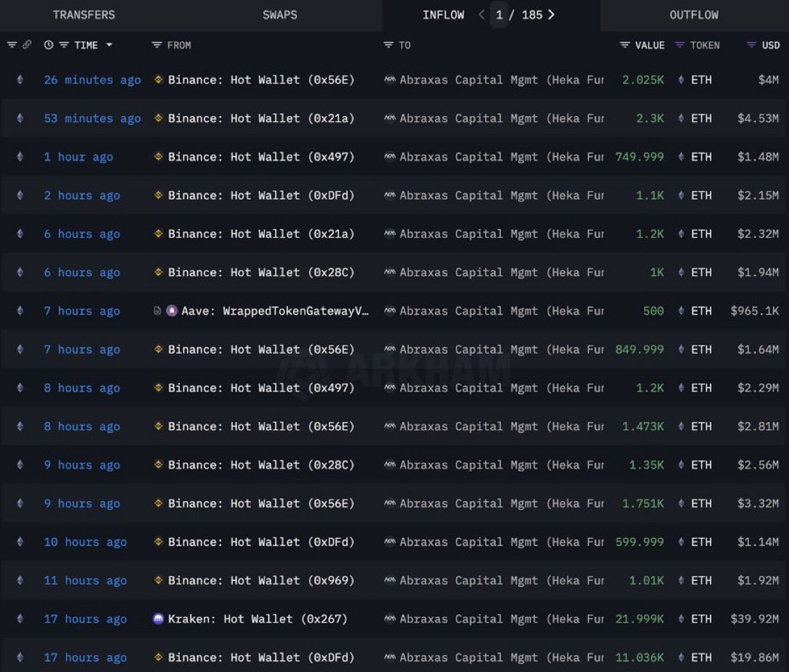This screenshot has width=789, height=672.
Task: Switch to the OUTFLOW tab
Action: [x=694, y=15]
